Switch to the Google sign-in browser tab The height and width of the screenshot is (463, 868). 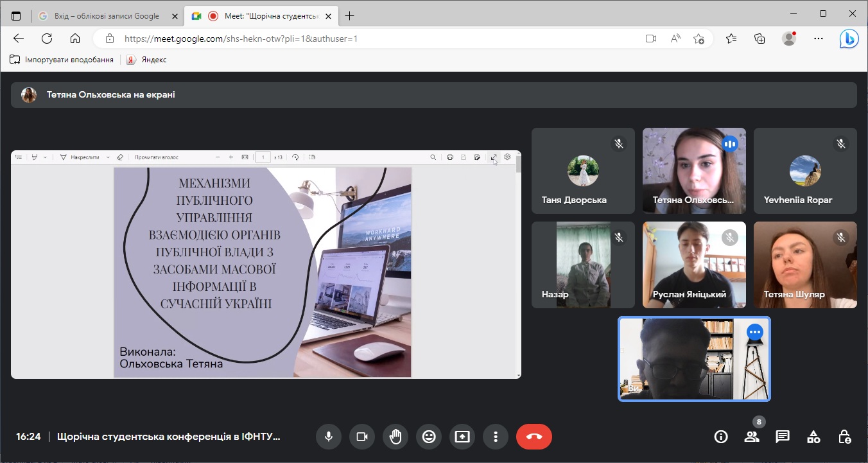103,16
